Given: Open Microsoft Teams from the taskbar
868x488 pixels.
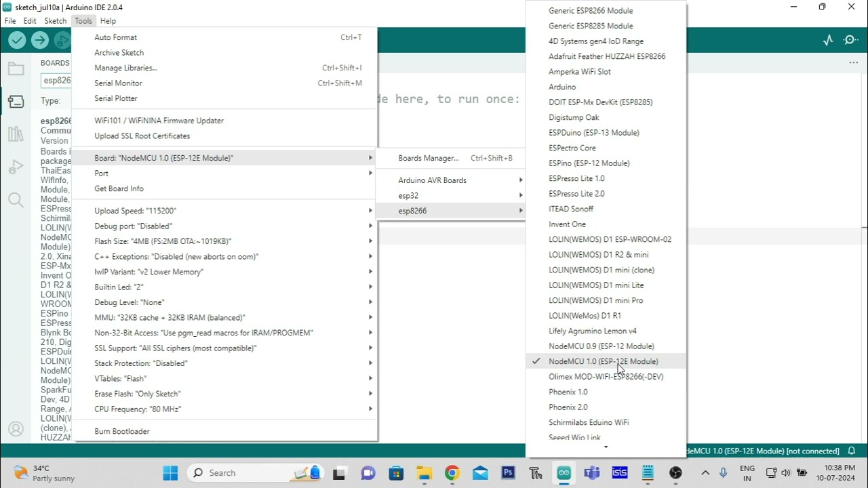Looking at the screenshot, I should click(x=591, y=472).
